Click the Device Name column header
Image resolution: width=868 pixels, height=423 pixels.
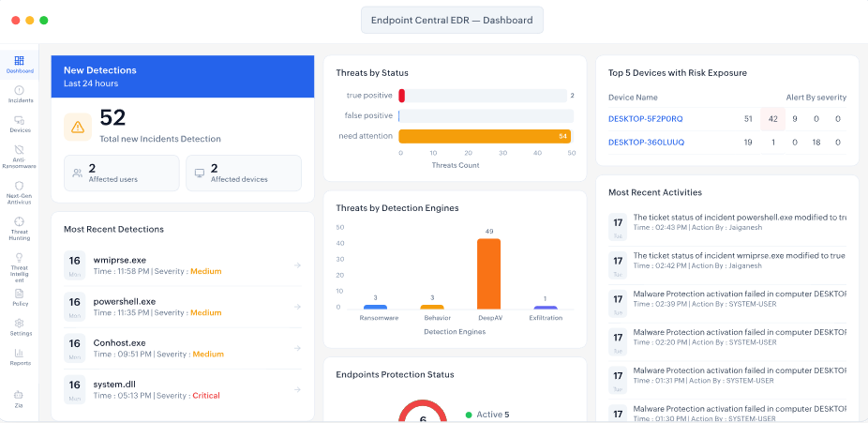[633, 98]
